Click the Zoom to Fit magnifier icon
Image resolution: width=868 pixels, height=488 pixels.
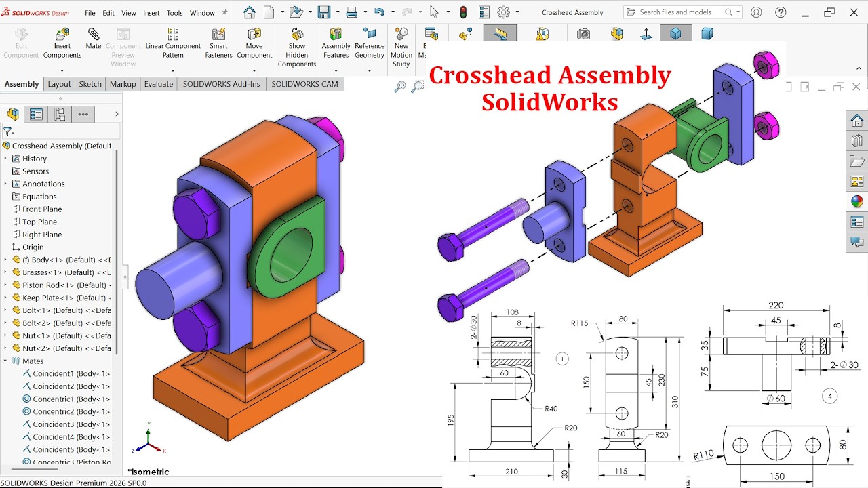[x=400, y=86]
